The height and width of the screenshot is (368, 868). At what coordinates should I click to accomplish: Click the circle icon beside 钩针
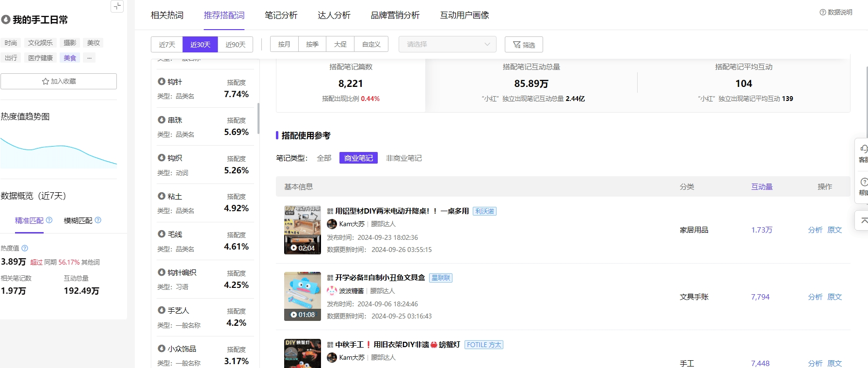pos(161,82)
